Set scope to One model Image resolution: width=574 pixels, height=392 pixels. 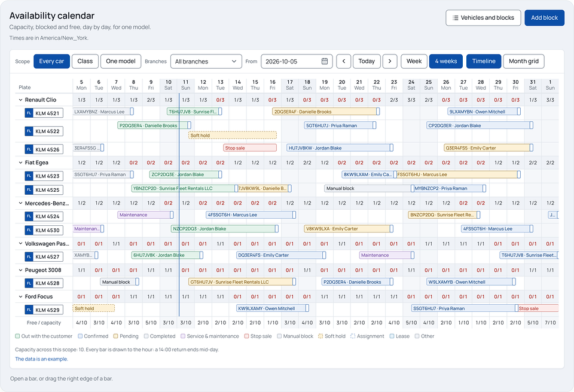121,61
